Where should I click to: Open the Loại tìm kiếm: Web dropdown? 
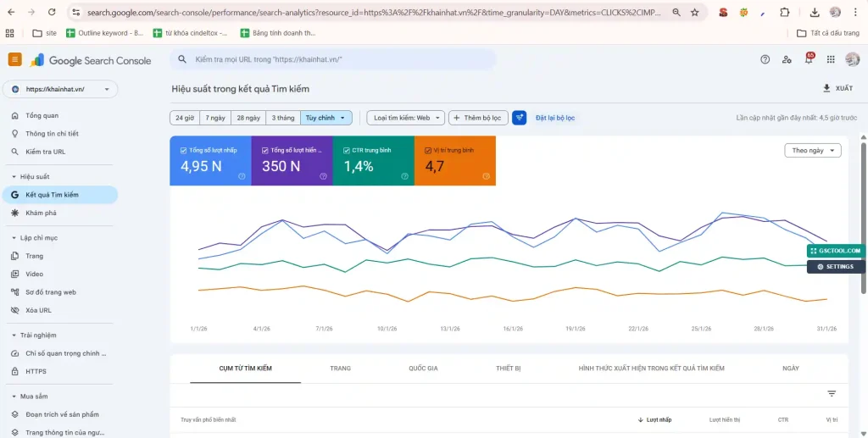(406, 118)
